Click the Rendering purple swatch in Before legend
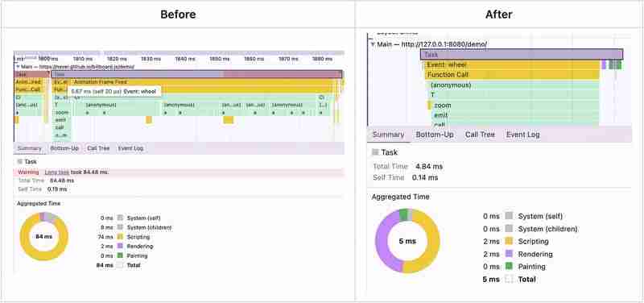This screenshot has height=303, width=644. (x=120, y=247)
